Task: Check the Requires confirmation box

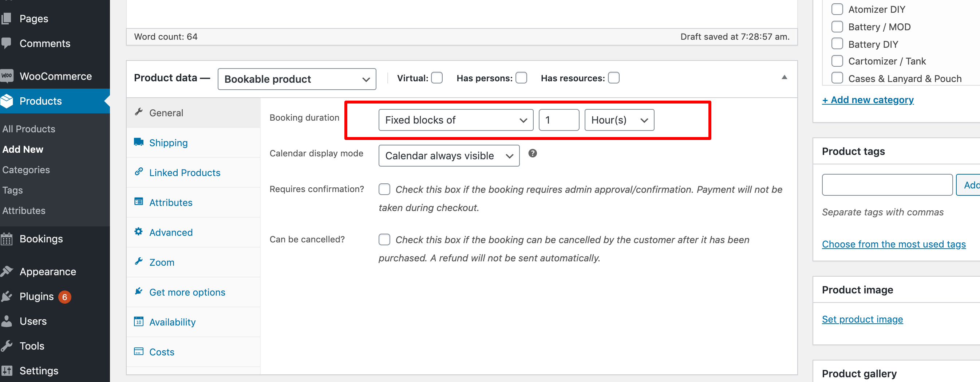Action: click(x=384, y=189)
